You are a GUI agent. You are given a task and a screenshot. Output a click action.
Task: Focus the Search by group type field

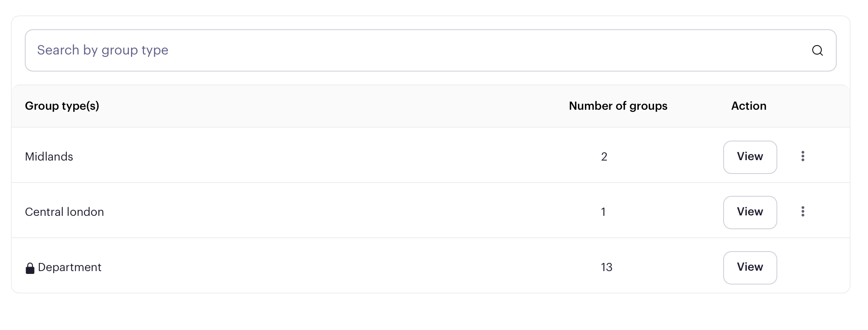click(430, 50)
